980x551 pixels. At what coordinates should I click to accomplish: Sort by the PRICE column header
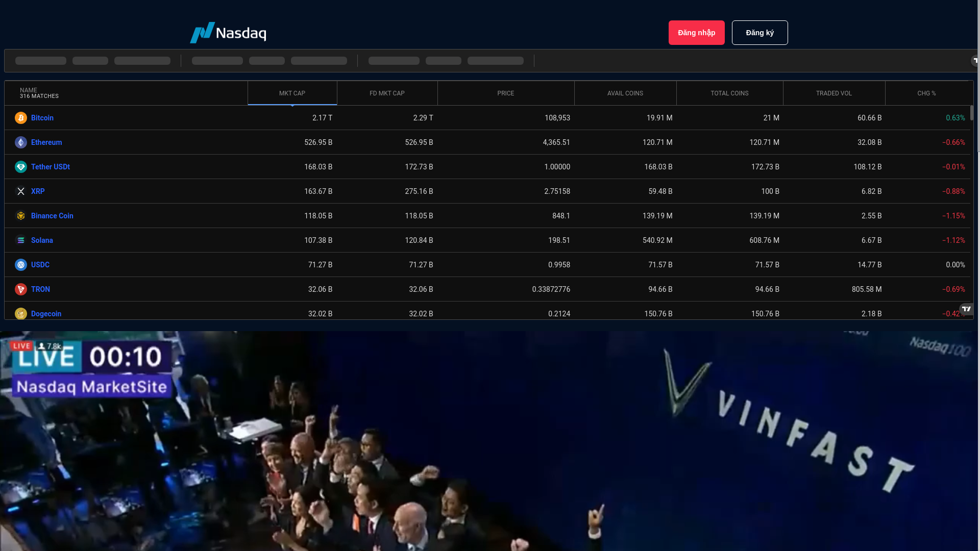point(506,93)
